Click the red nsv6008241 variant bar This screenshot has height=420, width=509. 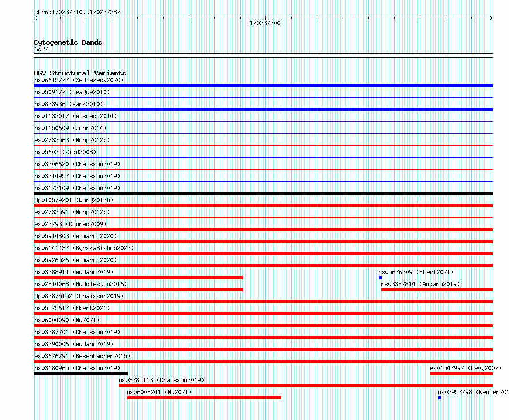click(x=204, y=398)
